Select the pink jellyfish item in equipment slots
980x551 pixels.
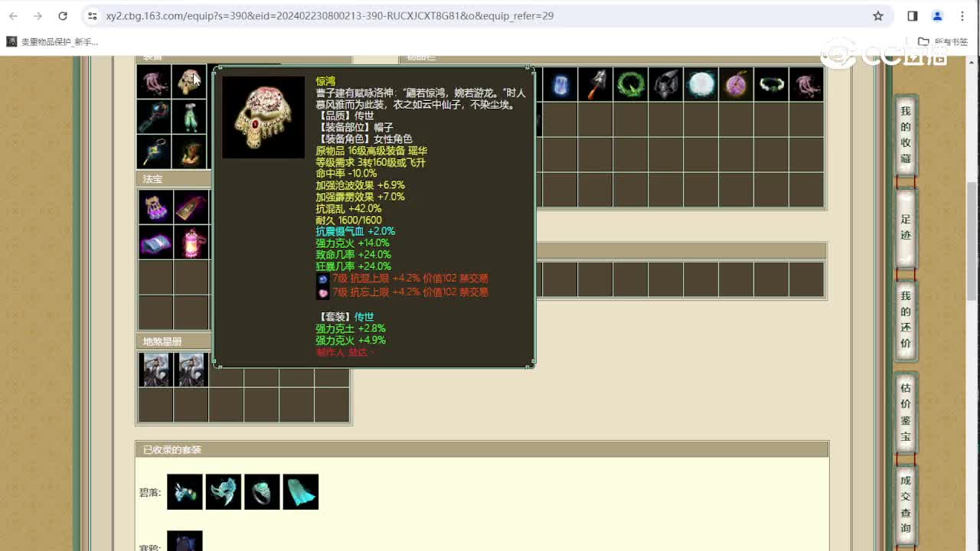coord(154,82)
